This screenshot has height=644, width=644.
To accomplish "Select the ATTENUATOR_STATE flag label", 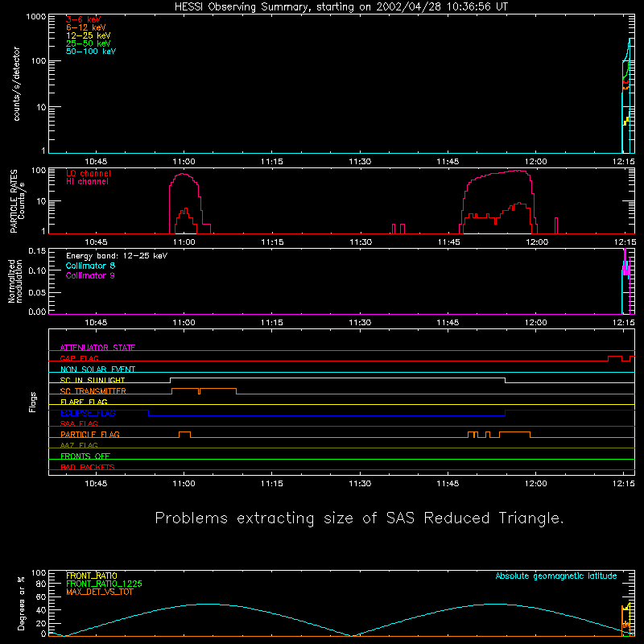I will coord(97,348).
